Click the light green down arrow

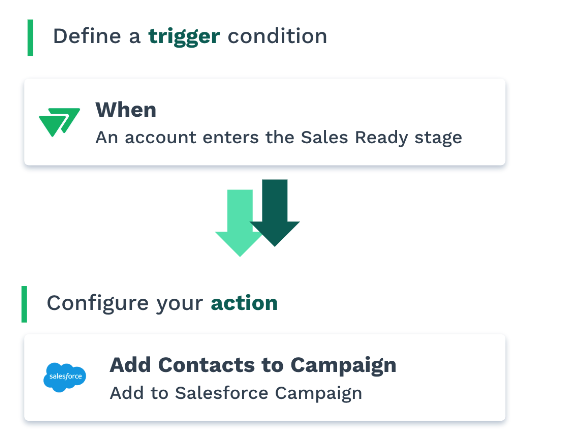click(239, 223)
